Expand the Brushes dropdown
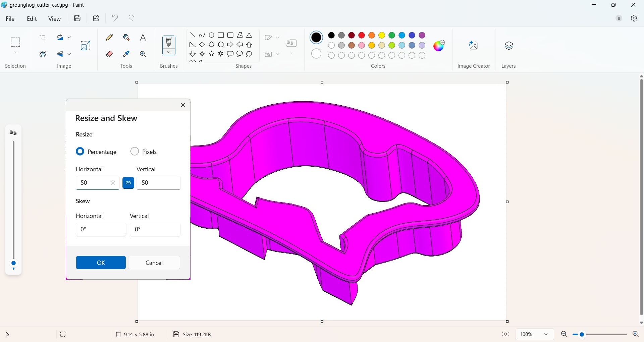The width and height of the screenshot is (644, 342). 169,52
